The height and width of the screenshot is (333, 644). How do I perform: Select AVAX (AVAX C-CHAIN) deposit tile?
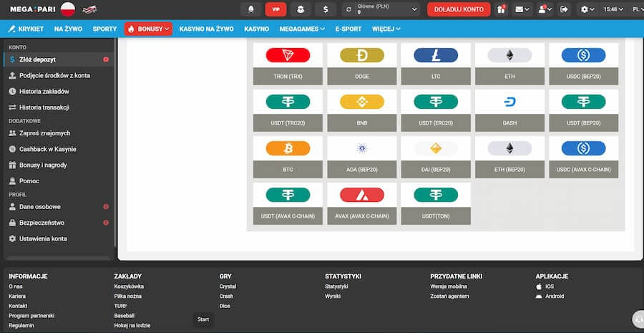click(x=362, y=203)
